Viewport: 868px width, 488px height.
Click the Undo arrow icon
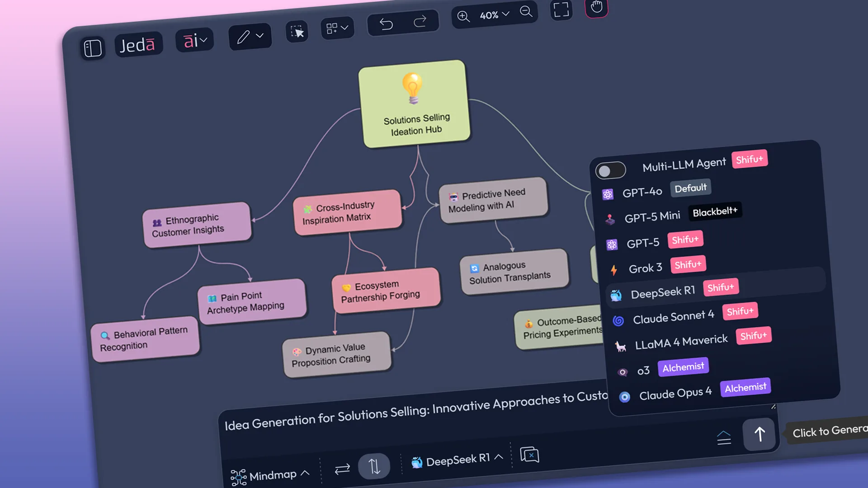click(387, 23)
